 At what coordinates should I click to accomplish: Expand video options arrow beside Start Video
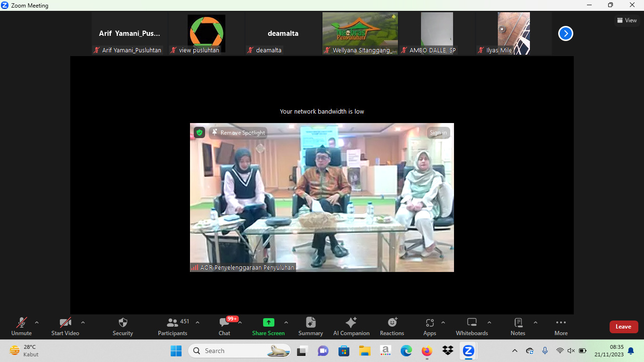pos(83,323)
